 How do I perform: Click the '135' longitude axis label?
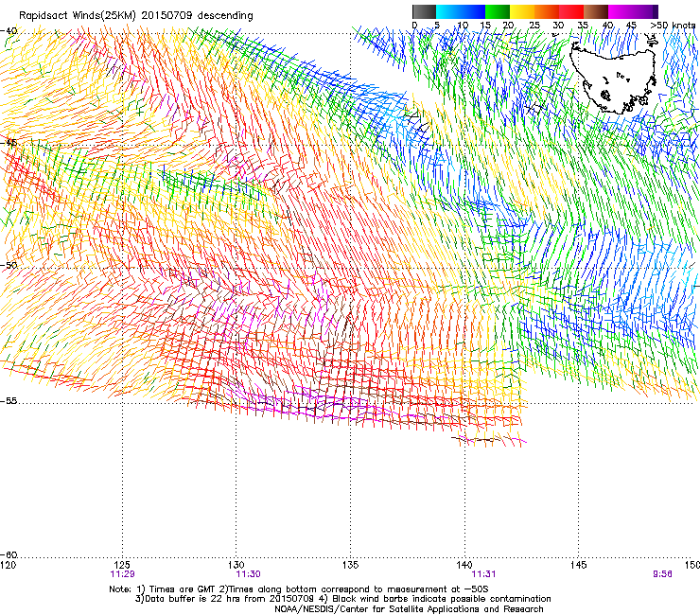pyautogui.click(x=350, y=565)
